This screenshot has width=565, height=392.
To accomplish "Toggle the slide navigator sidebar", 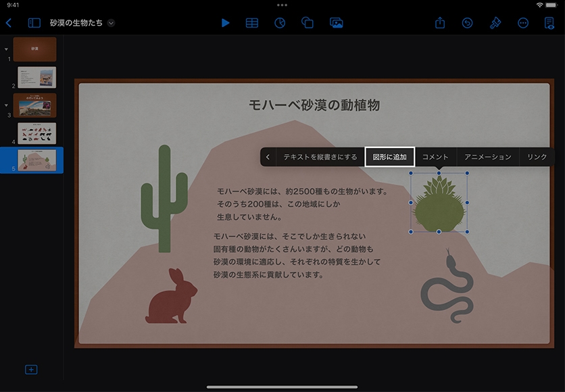I will [x=34, y=22].
